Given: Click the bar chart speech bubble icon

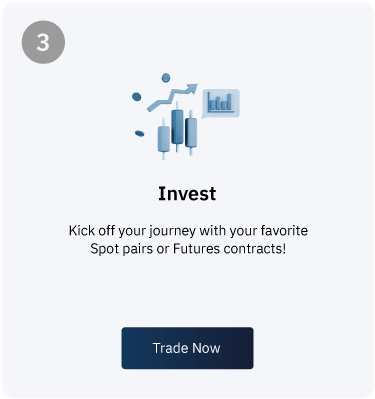Looking at the screenshot, I should [x=221, y=103].
